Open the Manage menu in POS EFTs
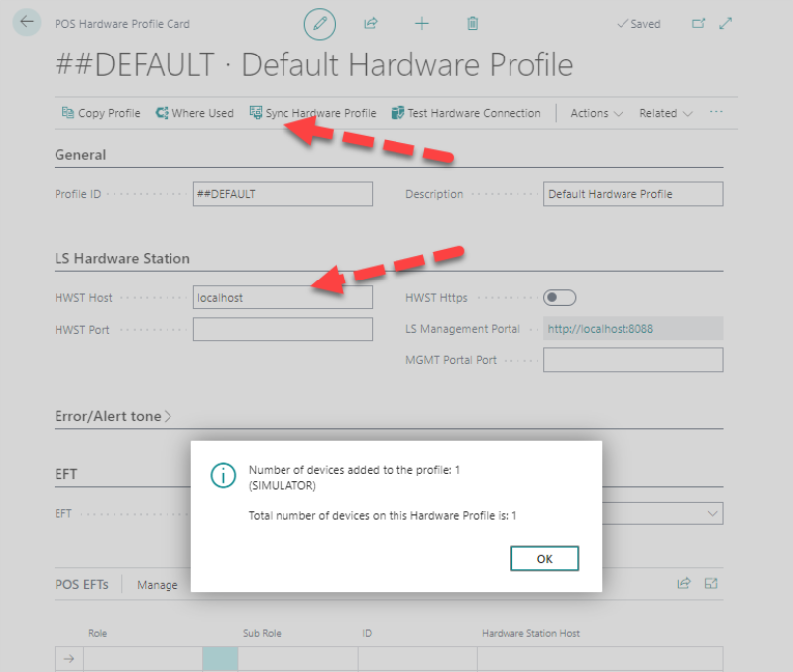 point(157,584)
